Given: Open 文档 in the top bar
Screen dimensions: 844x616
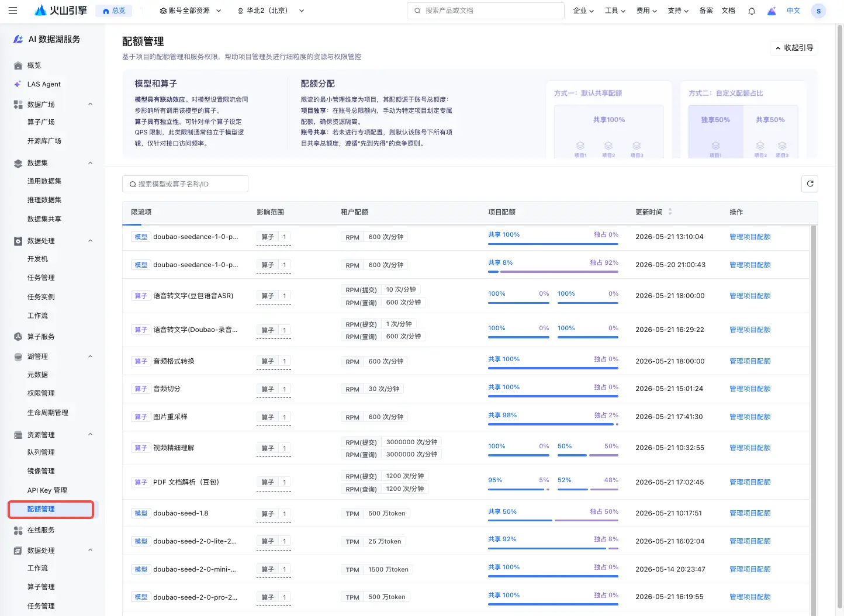Looking at the screenshot, I should (728, 11).
